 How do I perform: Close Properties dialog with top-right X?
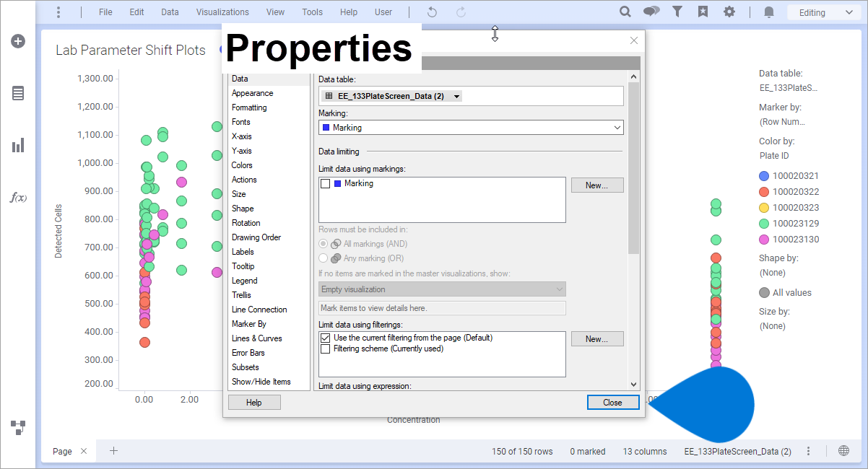[x=634, y=41]
